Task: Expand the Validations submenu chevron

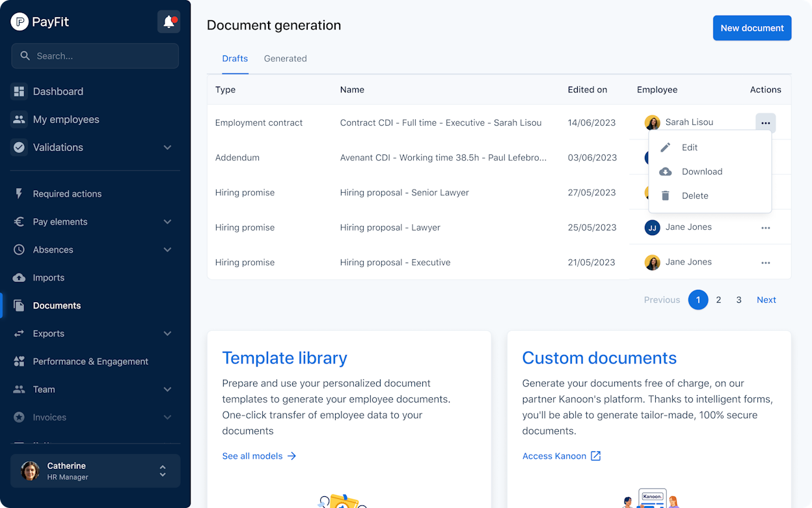Action: pyautogui.click(x=167, y=147)
